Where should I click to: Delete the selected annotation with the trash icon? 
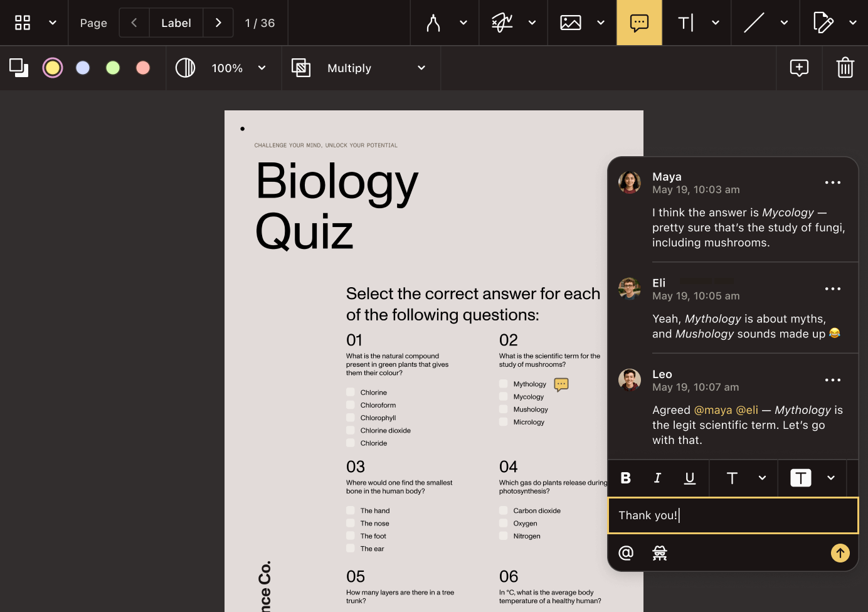tap(845, 68)
